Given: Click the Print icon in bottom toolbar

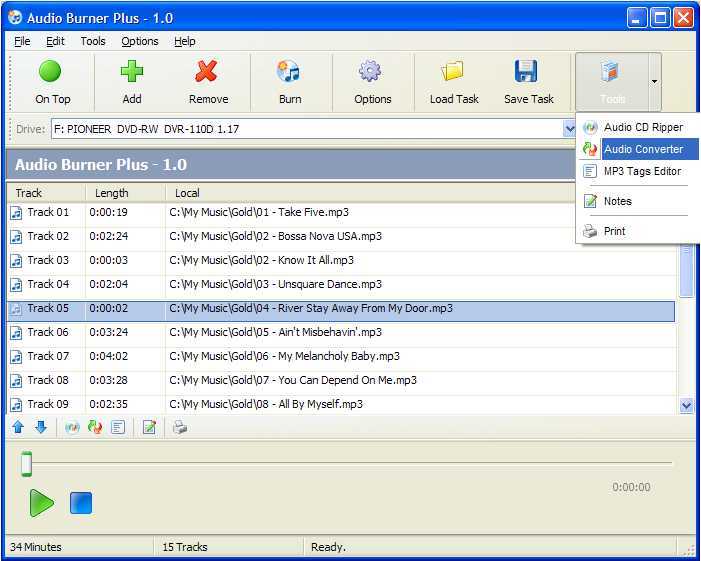Looking at the screenshot, I should [180, 428].
